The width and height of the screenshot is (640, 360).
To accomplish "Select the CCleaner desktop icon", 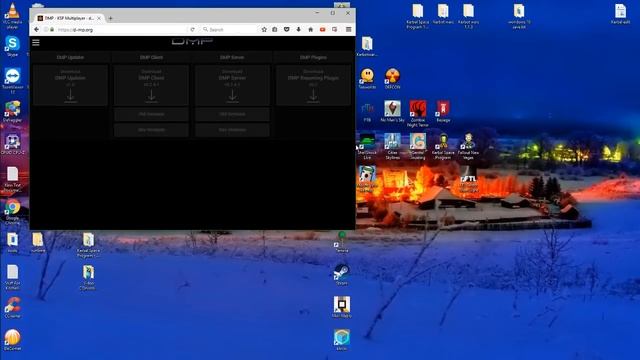I will [x=12, y=307].
